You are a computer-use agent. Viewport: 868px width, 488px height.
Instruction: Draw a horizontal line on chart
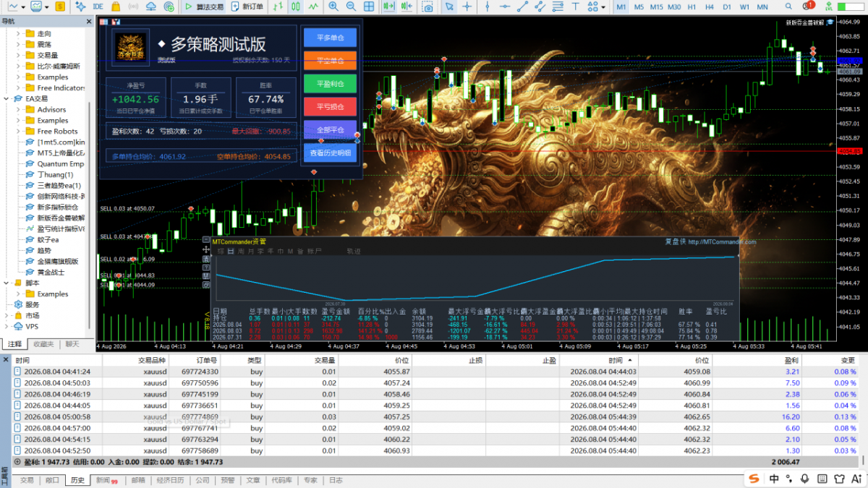point(505,7)
